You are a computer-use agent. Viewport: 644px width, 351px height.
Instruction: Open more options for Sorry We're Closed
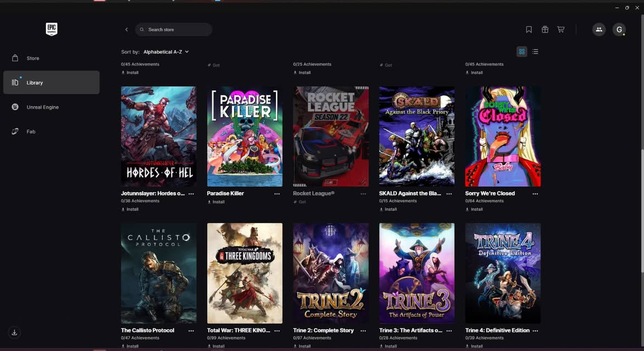(535, 194)
